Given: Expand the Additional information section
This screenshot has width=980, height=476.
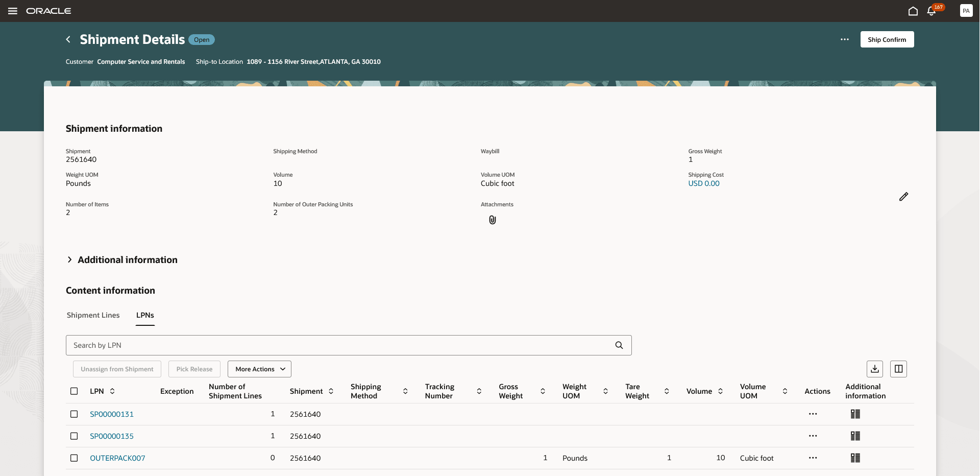Looking at the screenshot, I should point(69,260).
